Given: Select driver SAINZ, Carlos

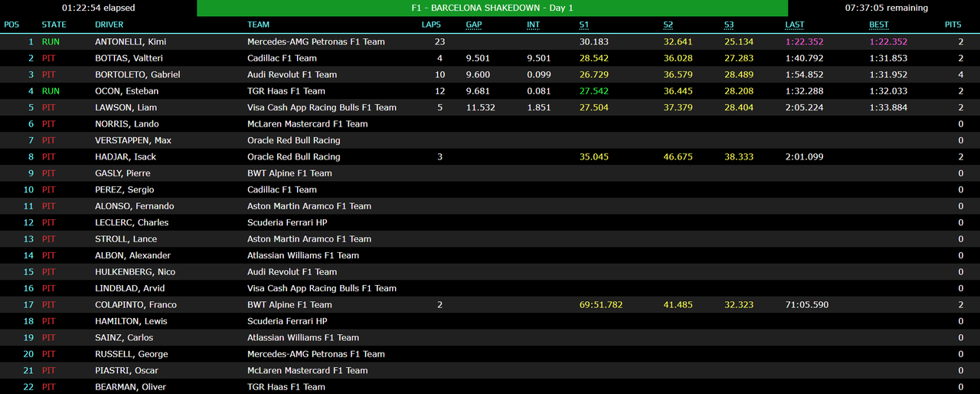Looking at the screenshot, I should (124, 338).
